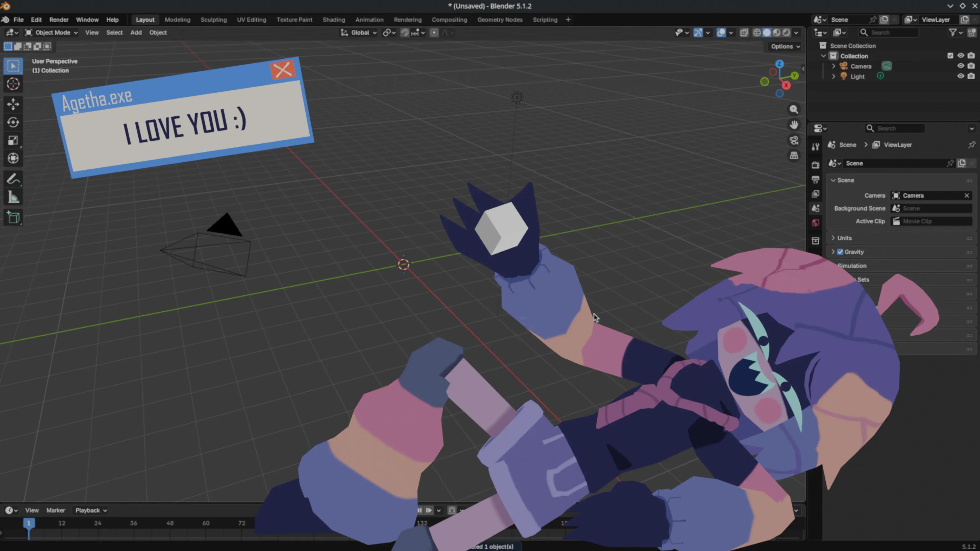Switch perspective/orthographic with the grid icon
The width and height of the screenshot is (980, 551).
click(x=794, y=156)
